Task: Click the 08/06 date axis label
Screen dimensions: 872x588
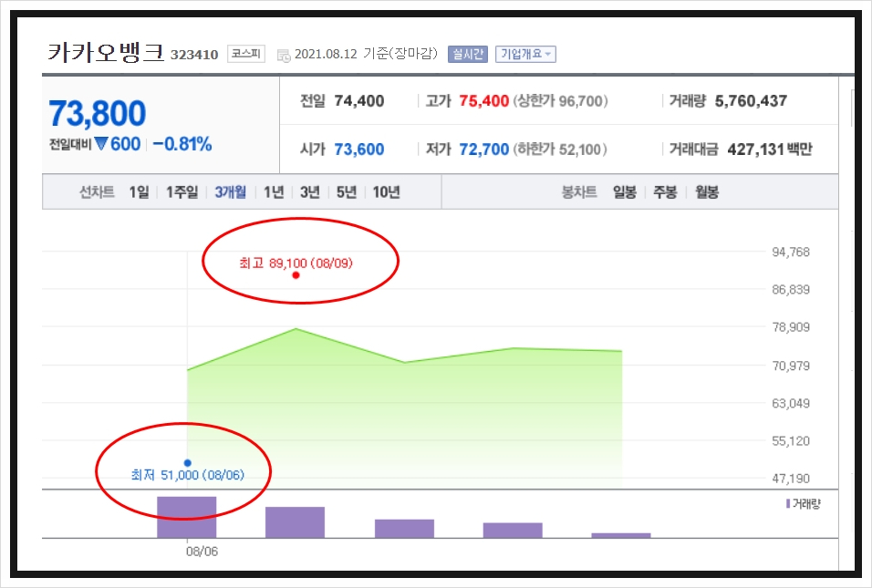Action: [x=202, y=552]
